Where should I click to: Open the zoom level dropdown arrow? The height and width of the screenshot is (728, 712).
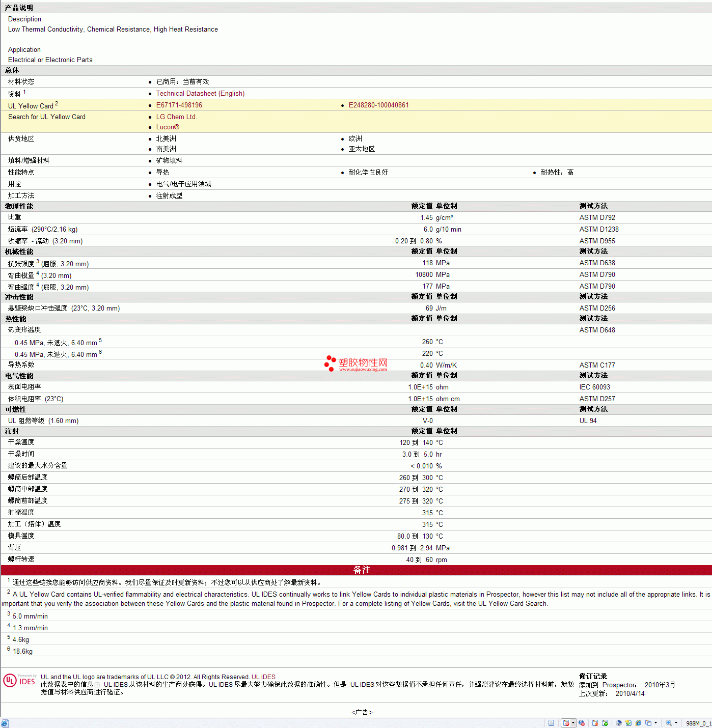pyautogui.click(x=676, y=723)
